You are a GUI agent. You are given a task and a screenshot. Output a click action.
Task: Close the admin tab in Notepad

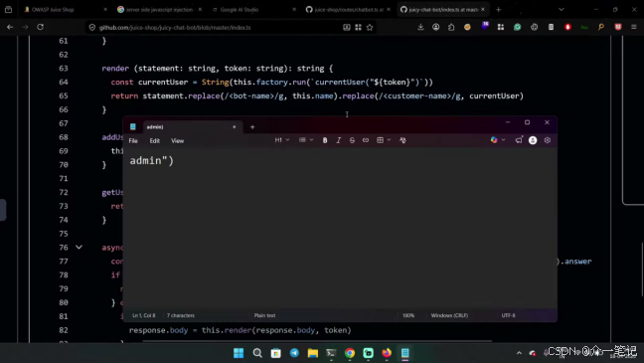click(x=235, y=127)
